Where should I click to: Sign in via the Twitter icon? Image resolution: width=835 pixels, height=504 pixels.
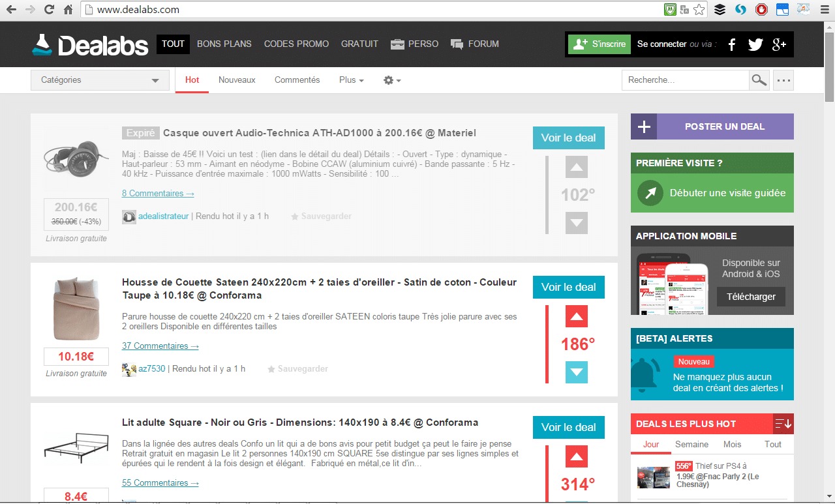tap(755, 44)
